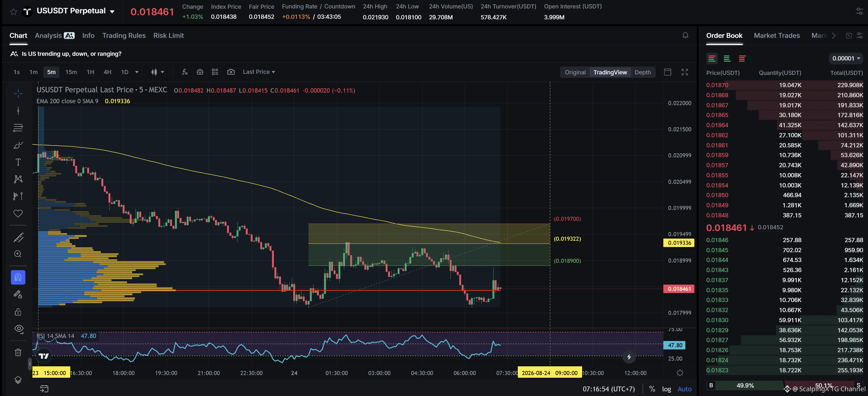
Task: Open the Last Price dropdown
Action: click(259, 72)
